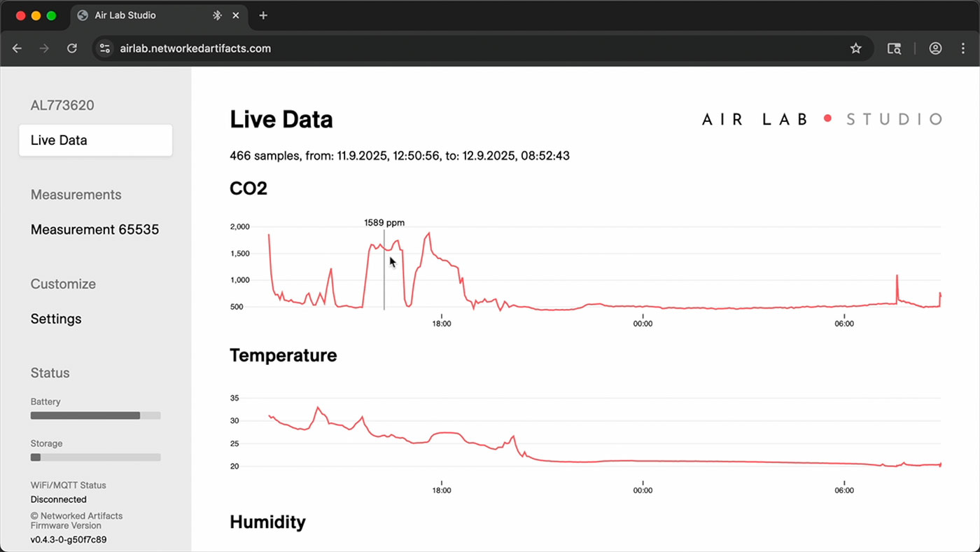Image resolution: width=980 pixels, height=552 pixels.
Task: Click the browser forward arrow
Action: coord(44,48)
